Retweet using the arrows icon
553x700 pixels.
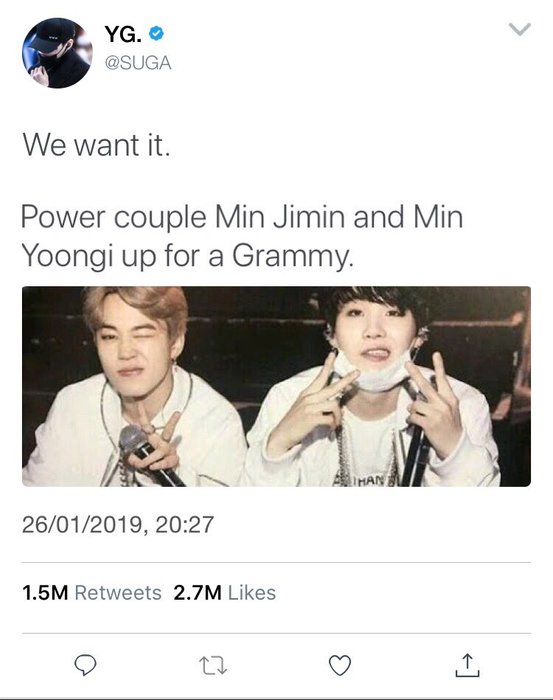[x=213, y=665]
